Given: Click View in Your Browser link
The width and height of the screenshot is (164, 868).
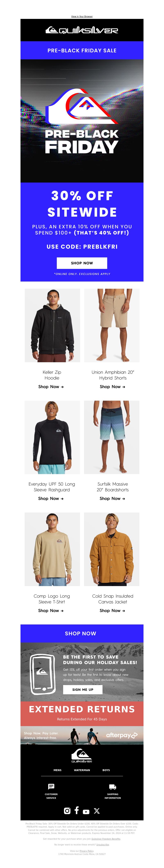Looking at the screenshot, I should click(x=82, y=16).
